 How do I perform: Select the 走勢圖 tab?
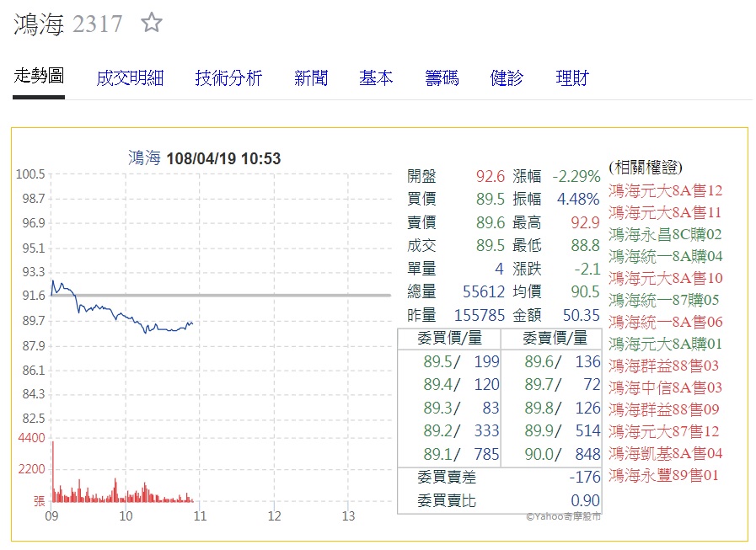(x=39, y=76)
